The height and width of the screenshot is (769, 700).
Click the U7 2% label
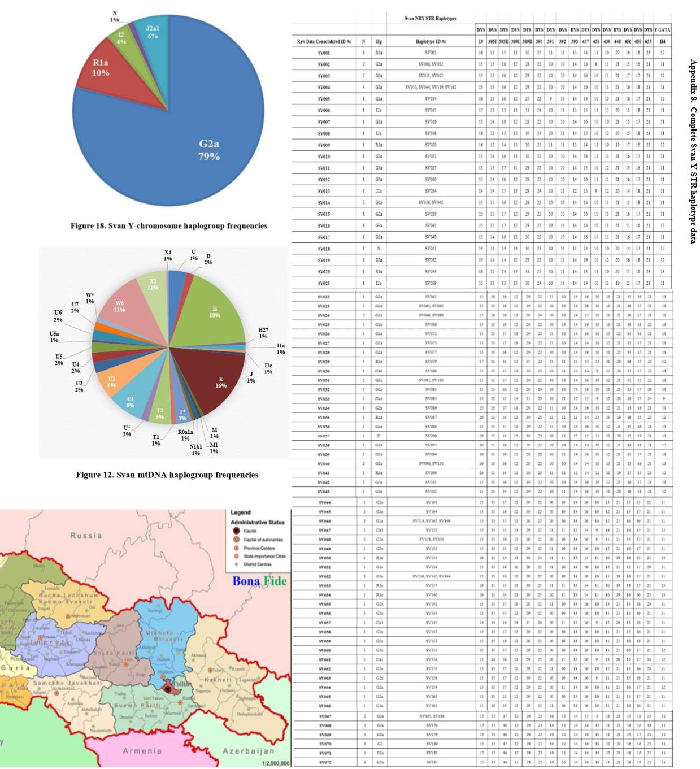pyautogui.click(x=75, y=307)
